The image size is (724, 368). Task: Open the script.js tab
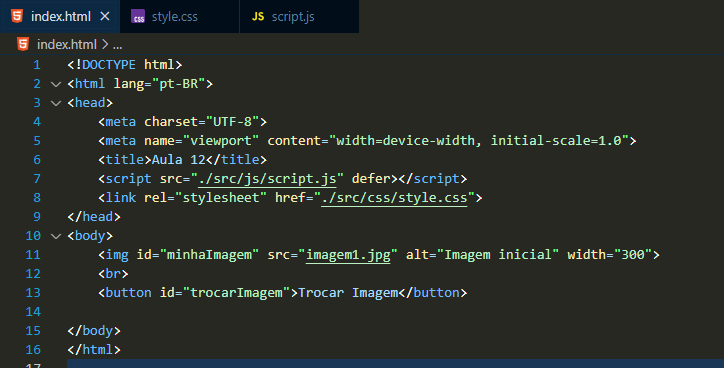click(x=299, y=17)
